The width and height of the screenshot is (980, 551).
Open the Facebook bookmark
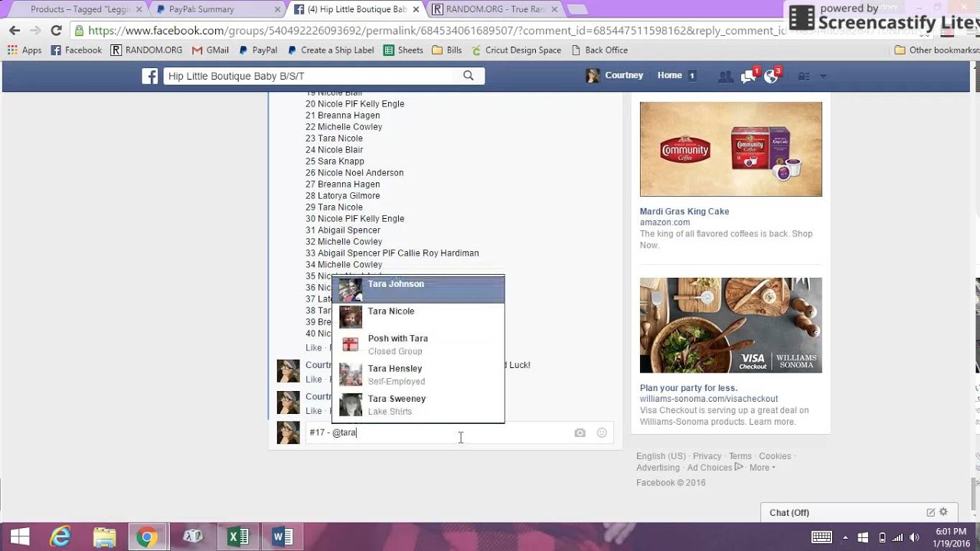(x=76, y=50)
